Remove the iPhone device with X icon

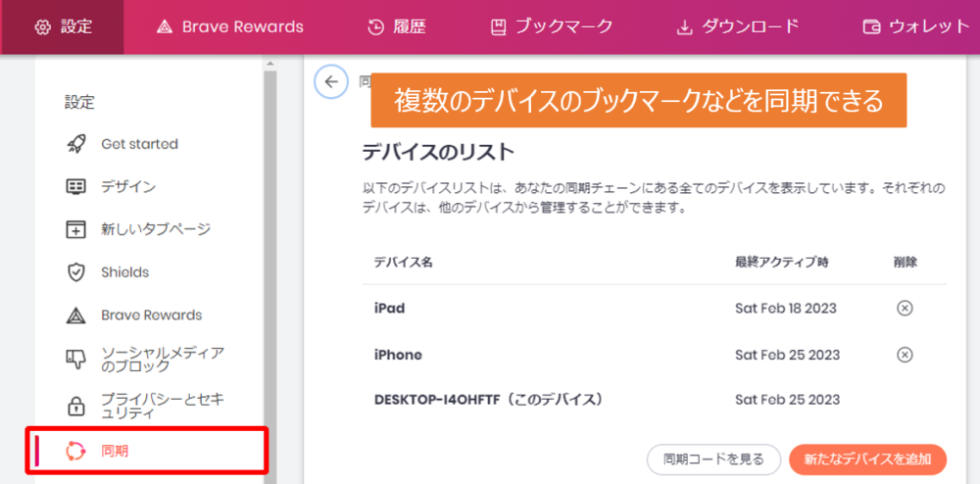[x=905, y=355]
